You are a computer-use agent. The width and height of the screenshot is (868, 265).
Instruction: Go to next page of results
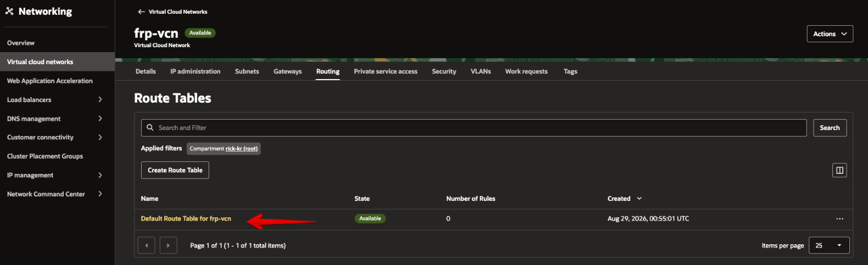(x=169, y=245)
